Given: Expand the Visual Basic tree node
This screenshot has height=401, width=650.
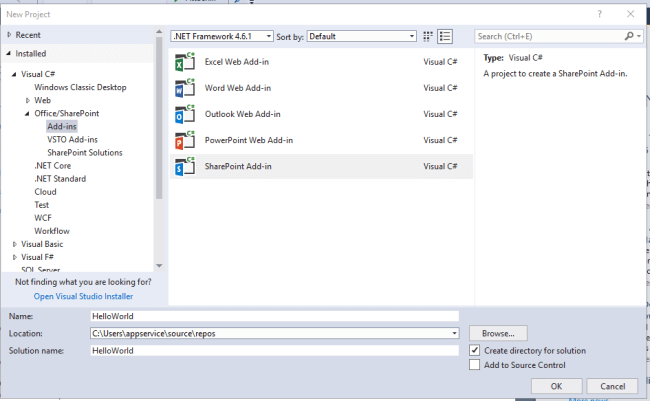Looking at the screenshot, I should click(x=15, y=244).
